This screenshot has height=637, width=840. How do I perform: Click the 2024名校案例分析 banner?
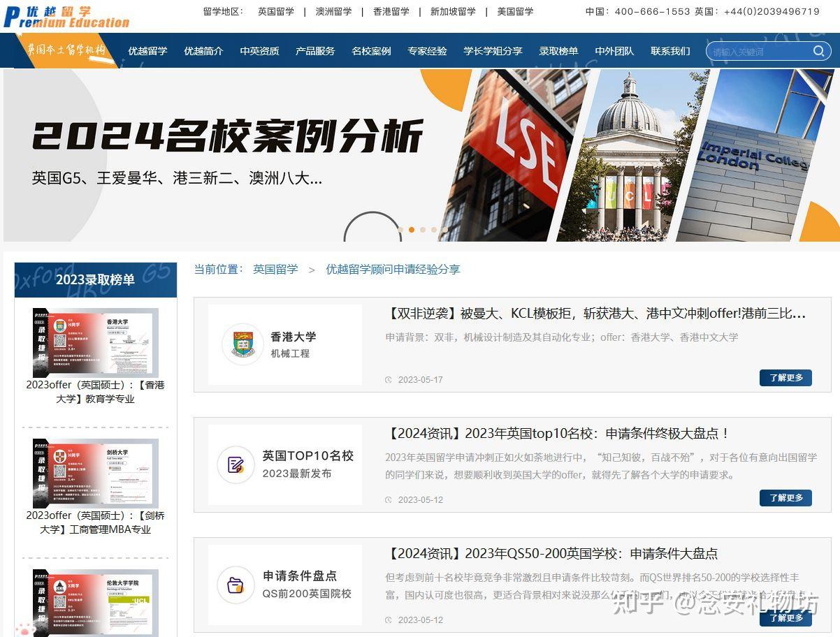tap(421, 155)
